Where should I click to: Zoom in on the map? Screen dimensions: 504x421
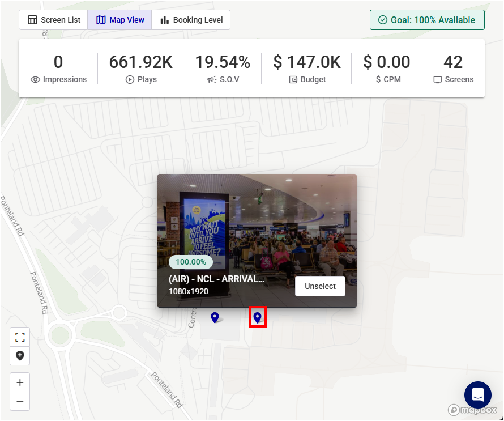[20, 382]
